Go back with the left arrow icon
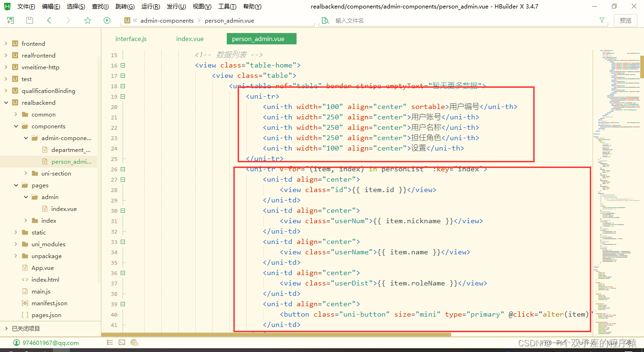The width and height of the screenshot is (644, 352). tap(49, 20)
